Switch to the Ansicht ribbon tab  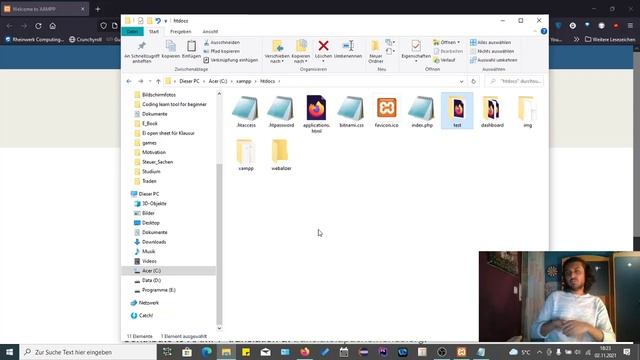210,31
